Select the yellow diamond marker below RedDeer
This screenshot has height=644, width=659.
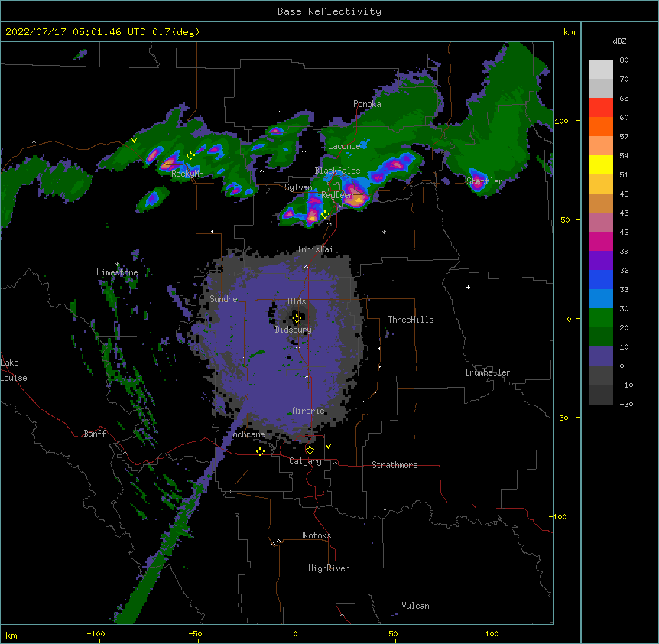(325, 215)
